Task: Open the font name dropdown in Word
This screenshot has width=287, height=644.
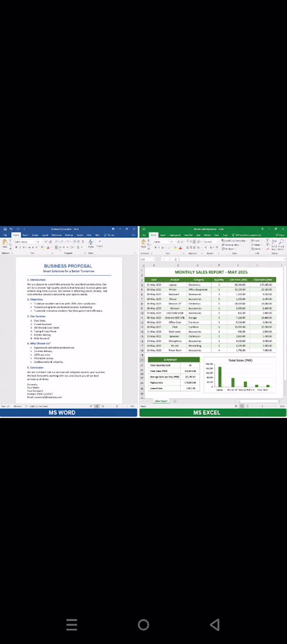Action: [x=35, y=241]
